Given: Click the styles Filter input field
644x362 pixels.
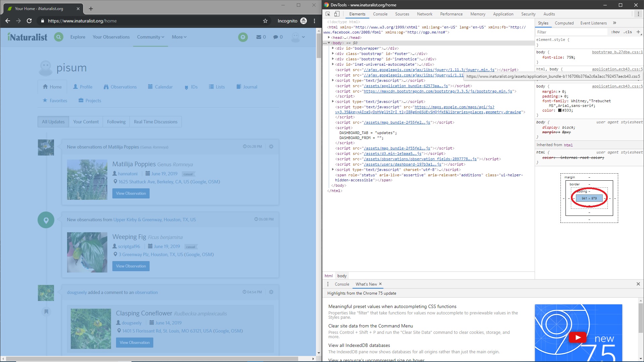Looking at the screenshot, I should 570,32.
